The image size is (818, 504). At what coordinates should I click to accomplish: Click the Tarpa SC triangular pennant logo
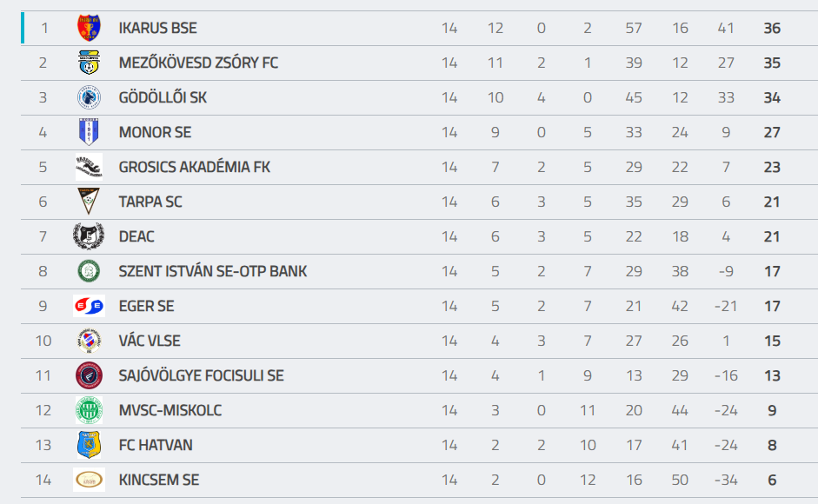coord(89,202)
